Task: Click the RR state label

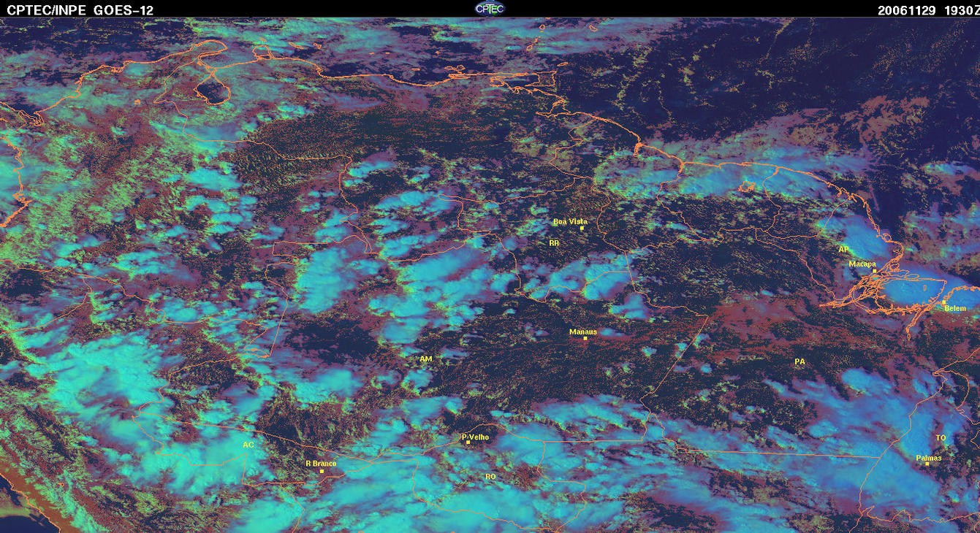Action: tap(554, 242)
